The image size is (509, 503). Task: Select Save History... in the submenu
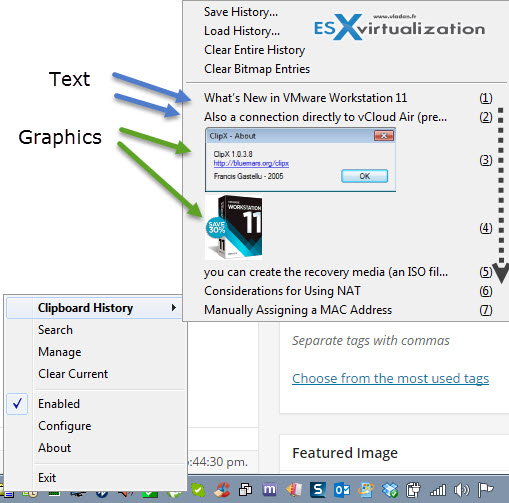point(241,12)
